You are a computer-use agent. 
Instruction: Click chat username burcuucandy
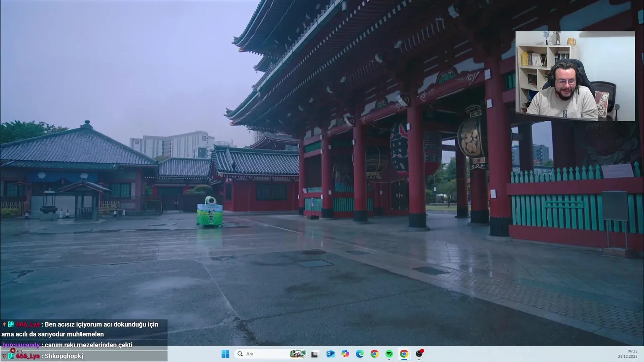click(20, 345)
